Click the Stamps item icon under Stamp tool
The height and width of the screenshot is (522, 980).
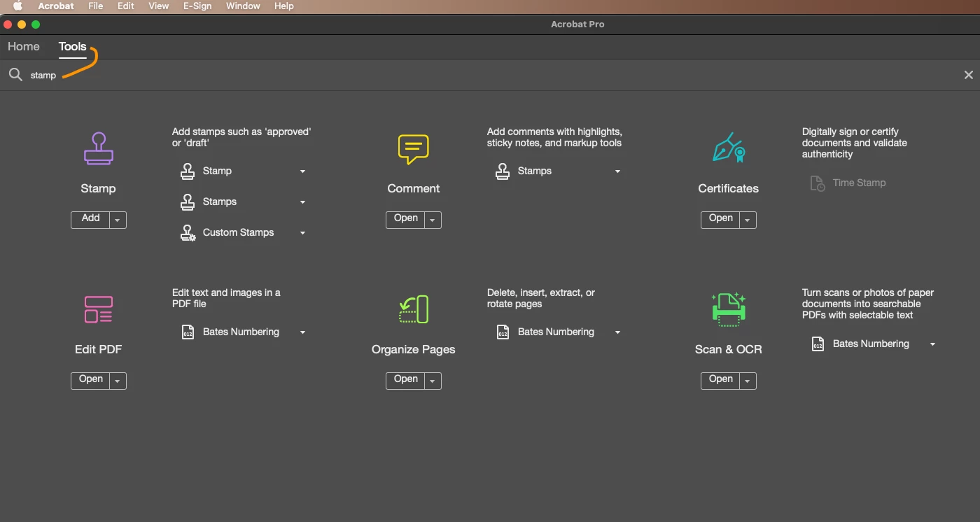click(188, 202)
